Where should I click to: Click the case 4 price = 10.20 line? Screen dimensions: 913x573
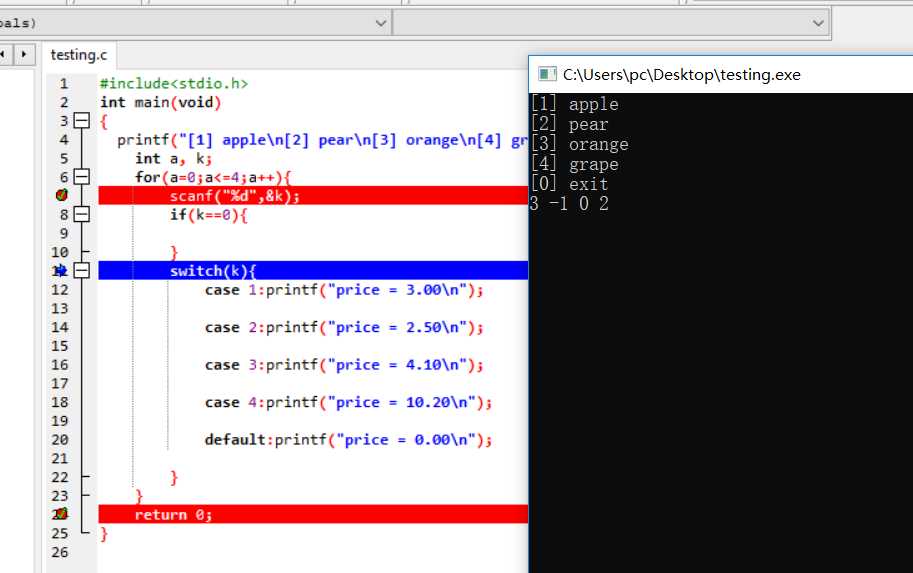[x=348, y=402]
